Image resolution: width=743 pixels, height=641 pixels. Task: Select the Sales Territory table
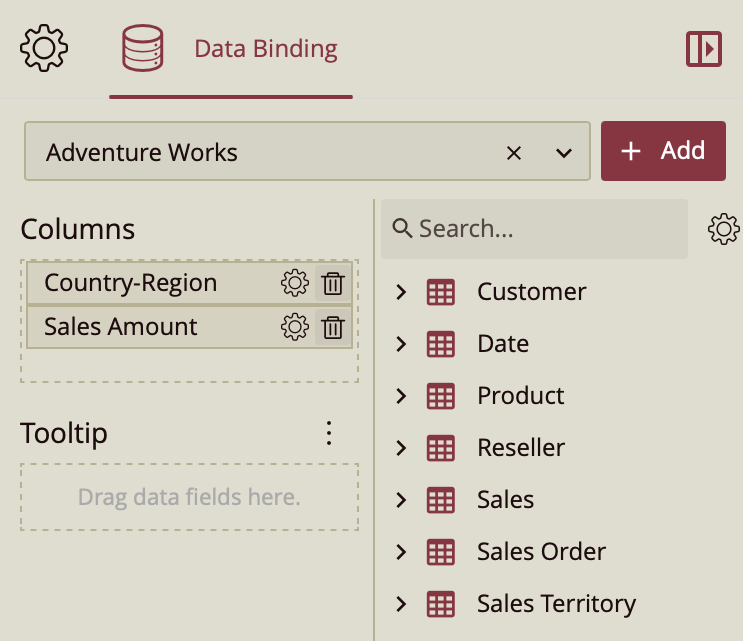pos(556,604)
